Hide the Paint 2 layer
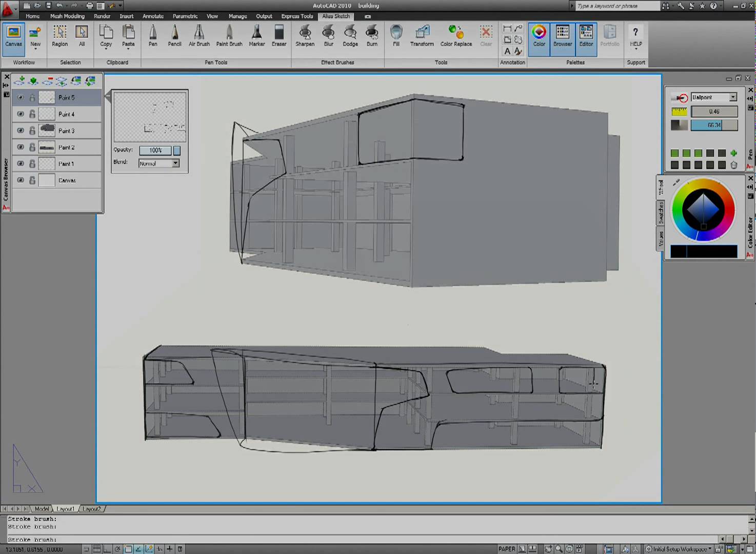This screenshot has width=756, height=554. coord(21,147)
